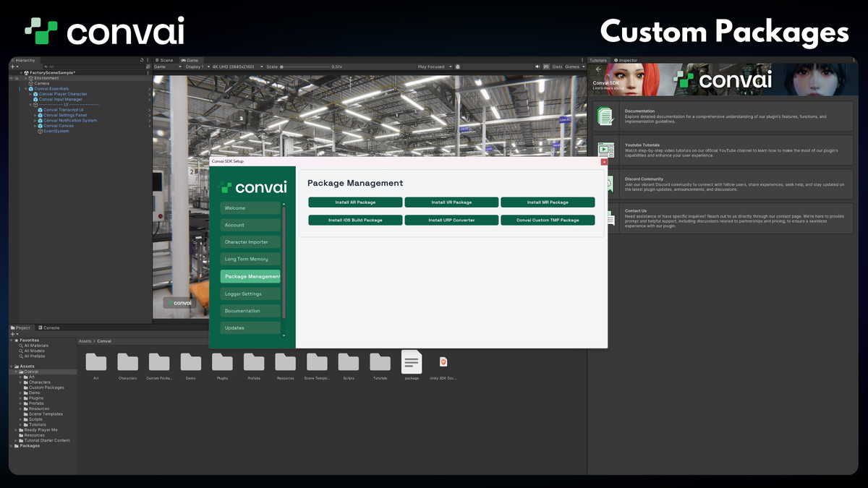Open the Convai Player Character prefab arrow
The width and height of the screenshot is (868, 488).
pos(150,94)
